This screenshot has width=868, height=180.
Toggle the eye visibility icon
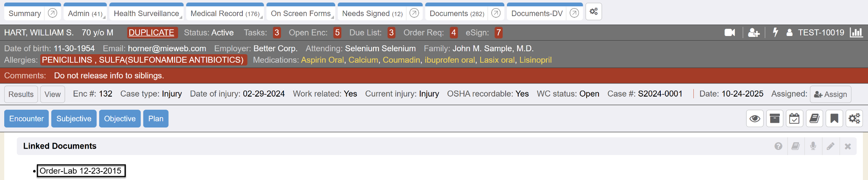pyautogui.click(x=754, y=119)
